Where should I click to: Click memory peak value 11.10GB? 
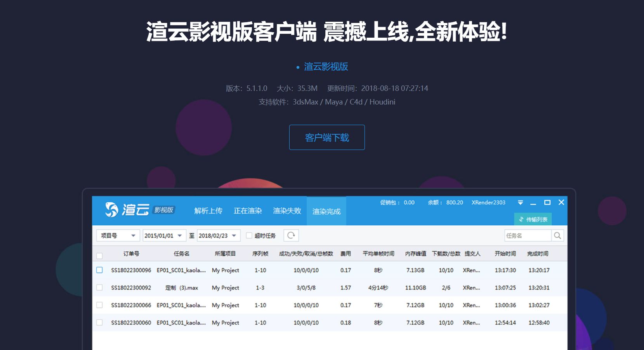415,287
